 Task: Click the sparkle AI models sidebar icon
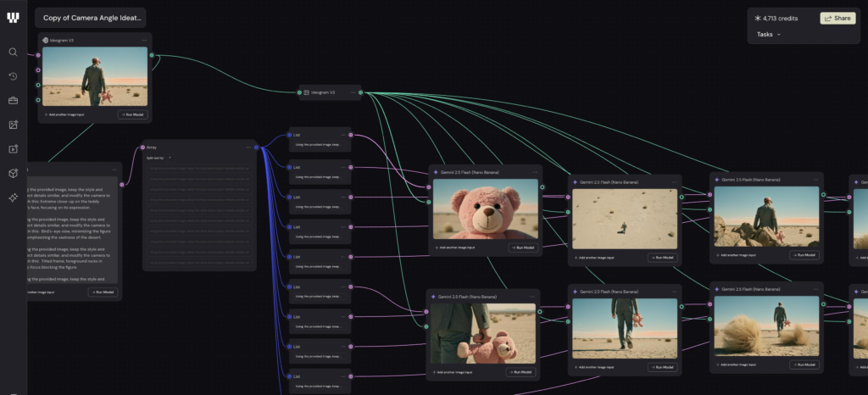[x=13, y=197]
